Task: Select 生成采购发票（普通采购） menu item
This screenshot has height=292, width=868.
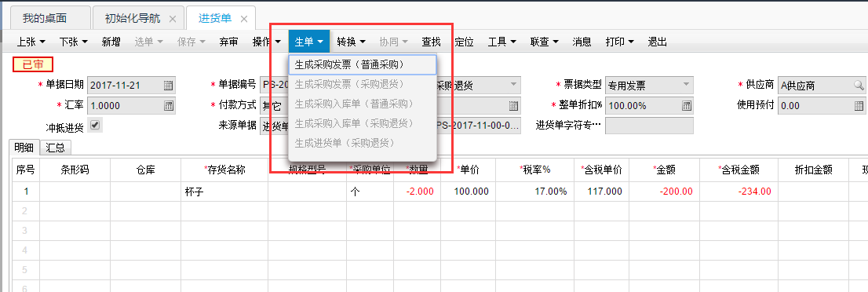Action: pos(363,65)
